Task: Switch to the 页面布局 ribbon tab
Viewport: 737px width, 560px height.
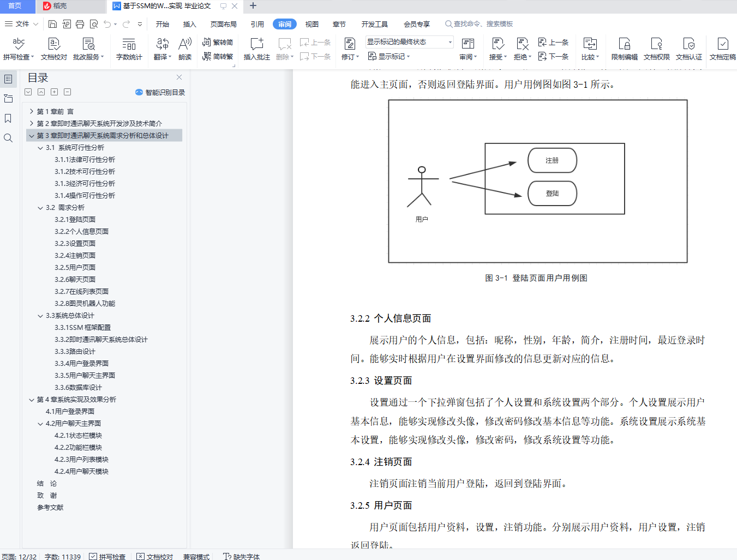Action: (224, 24)
